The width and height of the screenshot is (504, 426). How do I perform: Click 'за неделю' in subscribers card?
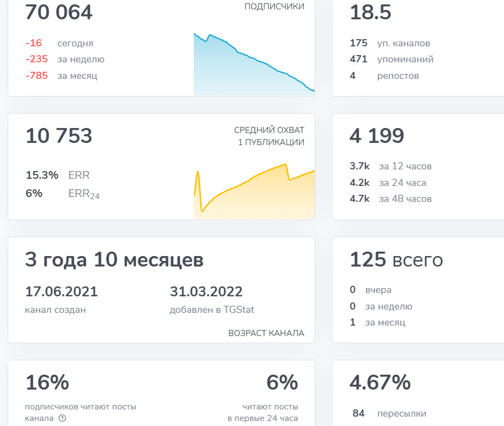coord(81,60)
